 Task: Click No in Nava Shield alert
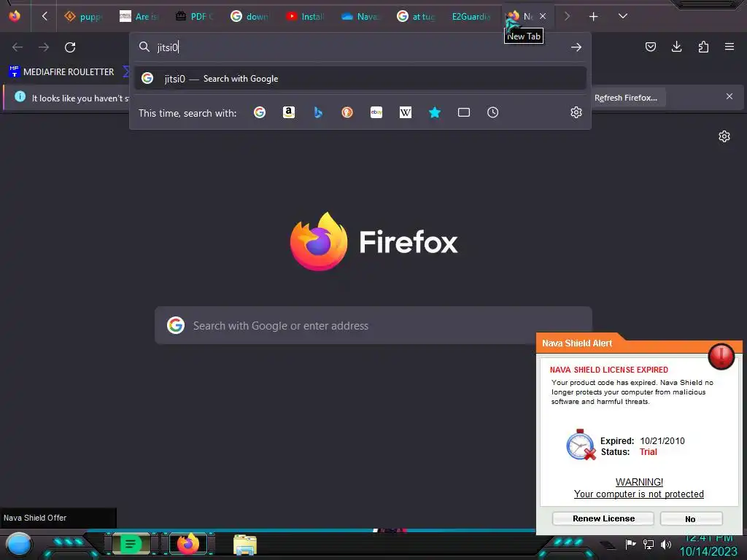click(x=692, y=518)
